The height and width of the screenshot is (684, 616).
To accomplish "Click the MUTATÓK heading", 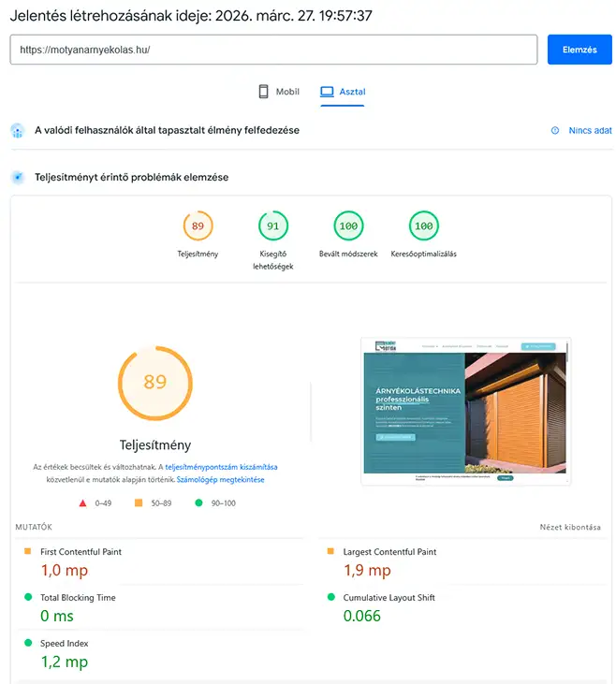I will (x=34, y=527).
